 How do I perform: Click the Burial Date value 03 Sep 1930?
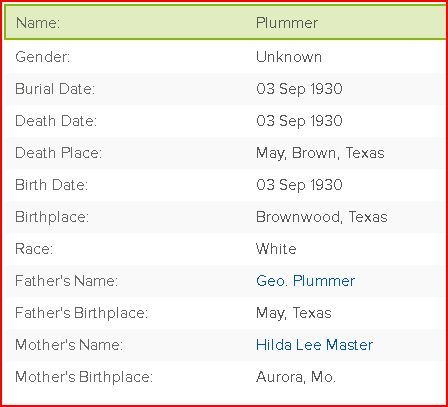tap(299, 89)
